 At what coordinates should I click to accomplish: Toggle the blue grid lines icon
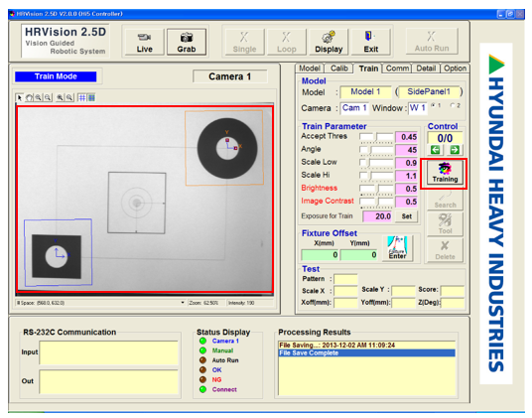81,97
